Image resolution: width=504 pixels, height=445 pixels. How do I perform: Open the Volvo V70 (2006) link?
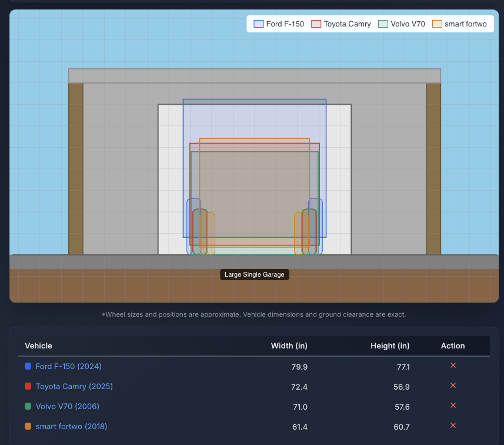coord(68,406)
